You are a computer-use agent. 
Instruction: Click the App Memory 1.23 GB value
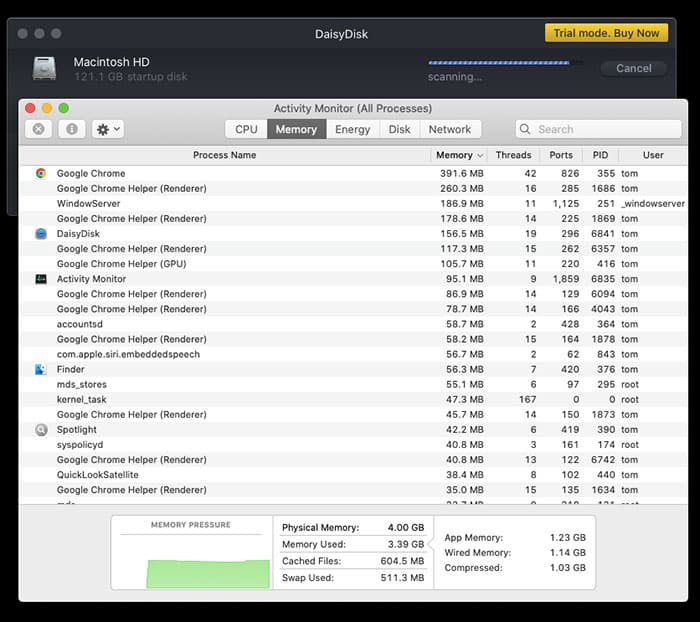567,538
